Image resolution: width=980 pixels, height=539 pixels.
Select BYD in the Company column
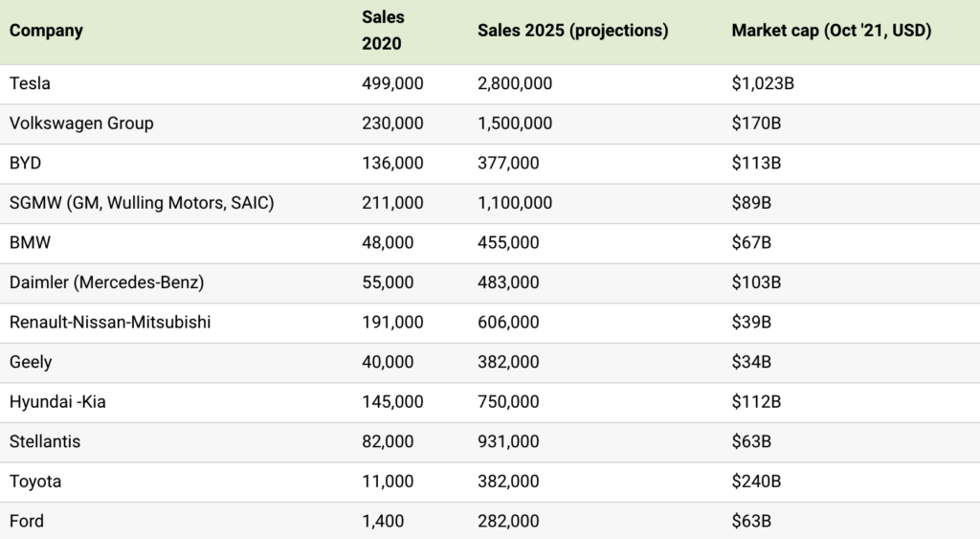click(x=26, y=164)
